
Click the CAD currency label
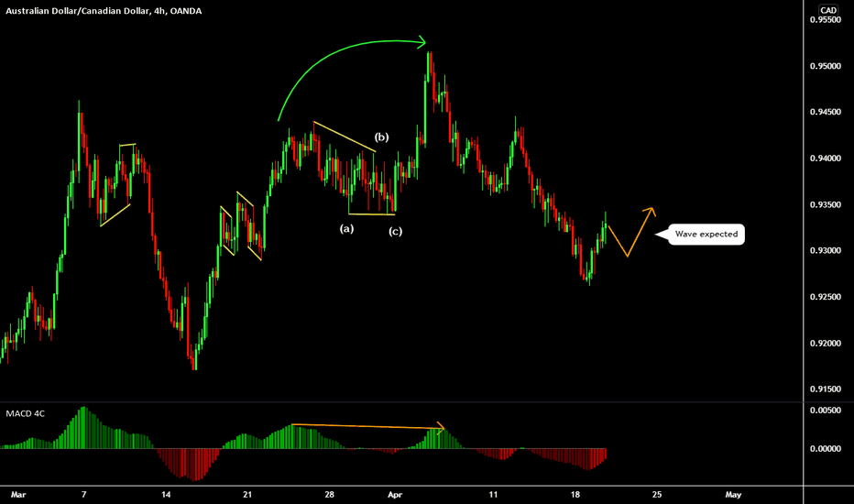(828, 10)
